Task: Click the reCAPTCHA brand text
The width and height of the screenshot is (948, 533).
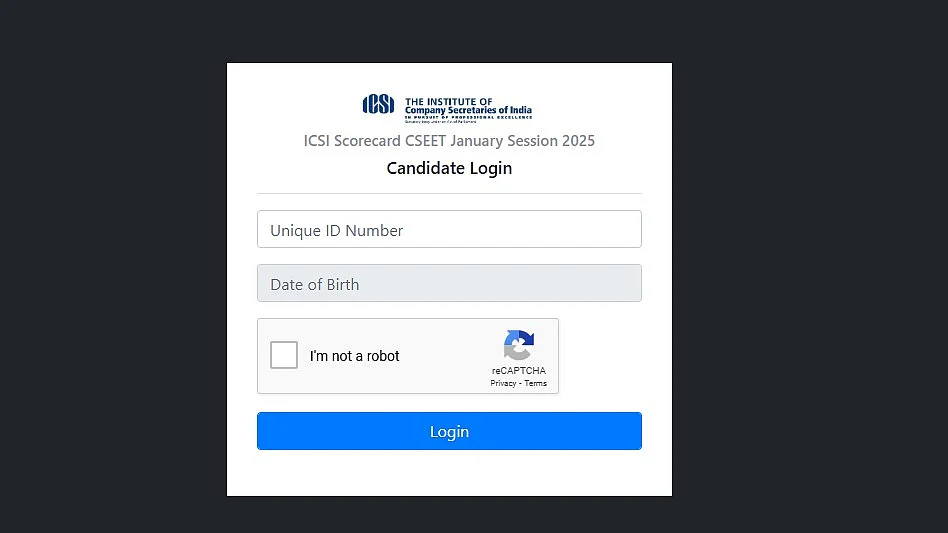Action: (519, 370)
